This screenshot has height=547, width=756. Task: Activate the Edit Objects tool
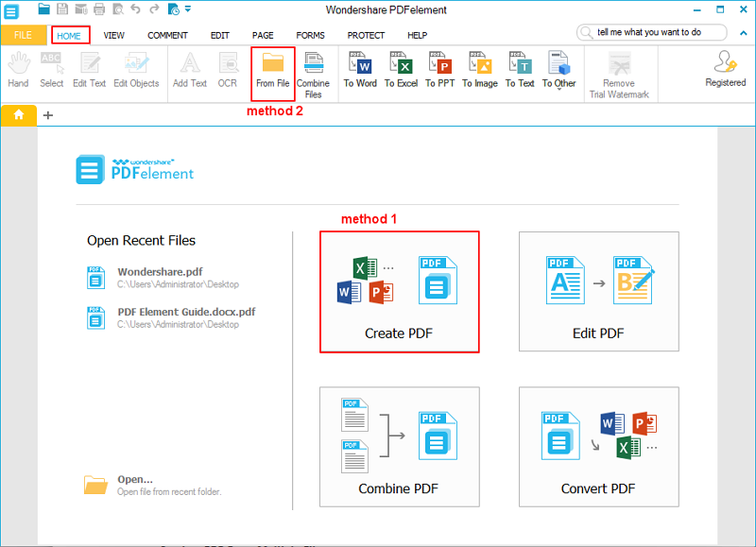point(136,70)
